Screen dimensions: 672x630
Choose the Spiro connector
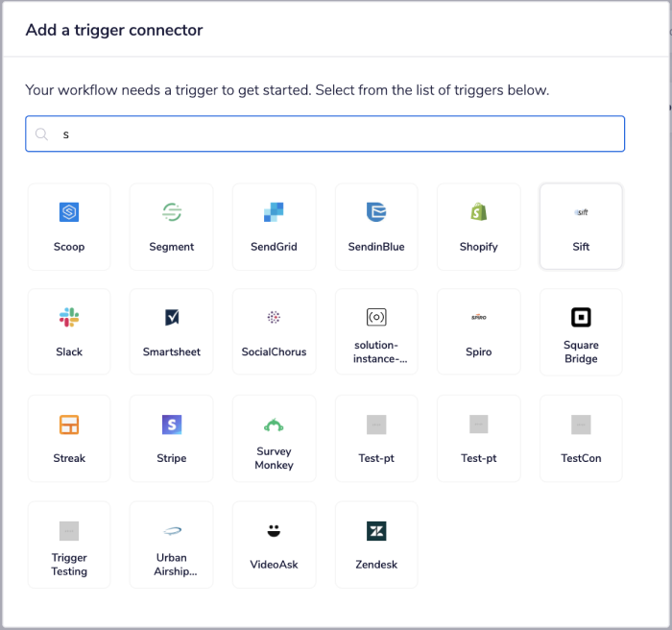pyautogui.click(x=478, y=332)
